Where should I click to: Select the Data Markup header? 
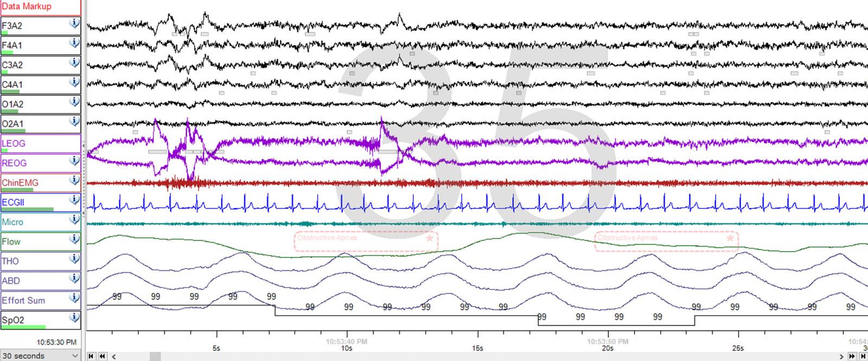40,7
